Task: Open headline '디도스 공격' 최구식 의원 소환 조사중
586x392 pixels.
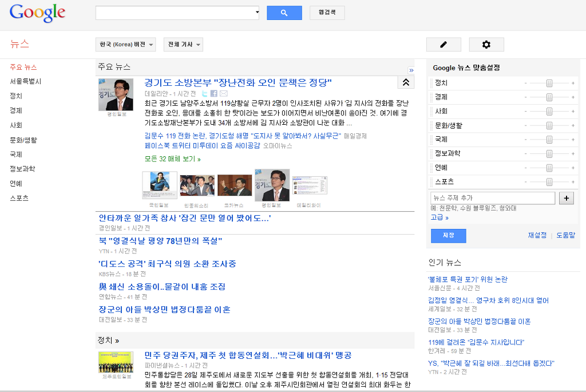Action: coord(167,264)
